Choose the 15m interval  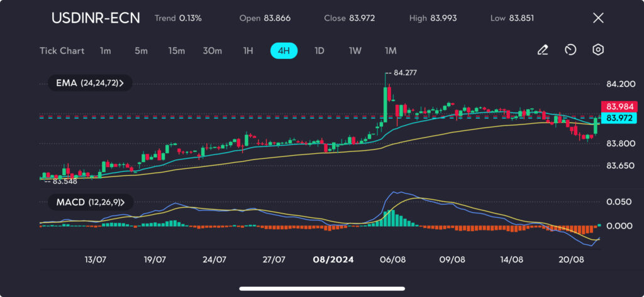pyautogui.click(x=176, y=51)
